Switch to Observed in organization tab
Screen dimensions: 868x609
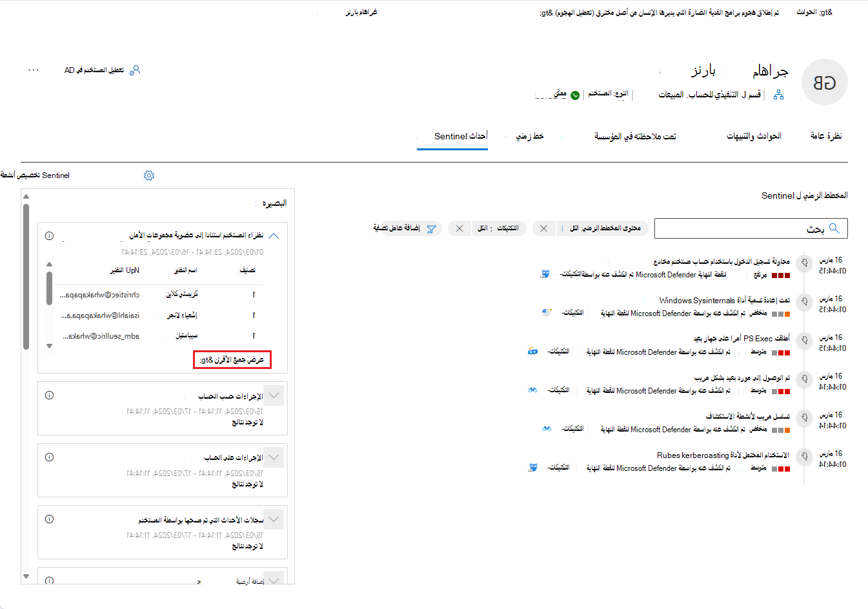click(x=635, y=136)
